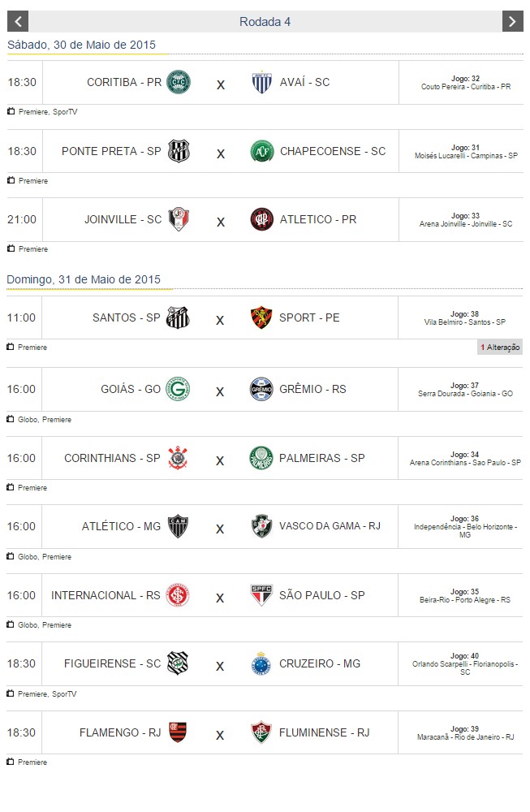The width and height of the screenshot is (530, 812).
Task: Click the broadcast TV icon under Coritiba match
Action: (x=11, y=111)
